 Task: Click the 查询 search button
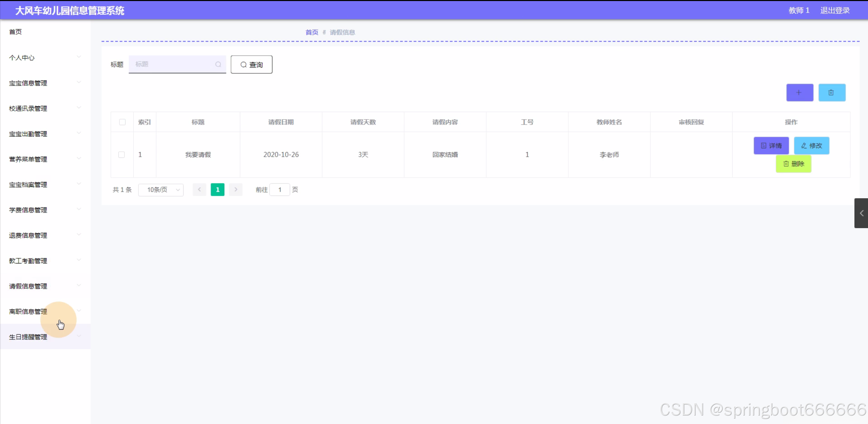[x=251, y=64]
